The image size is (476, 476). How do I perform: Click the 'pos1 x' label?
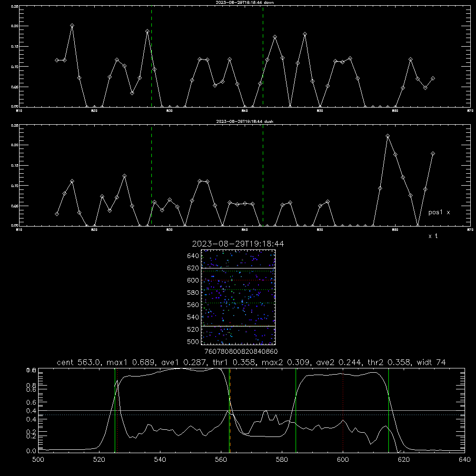[439, 212]
